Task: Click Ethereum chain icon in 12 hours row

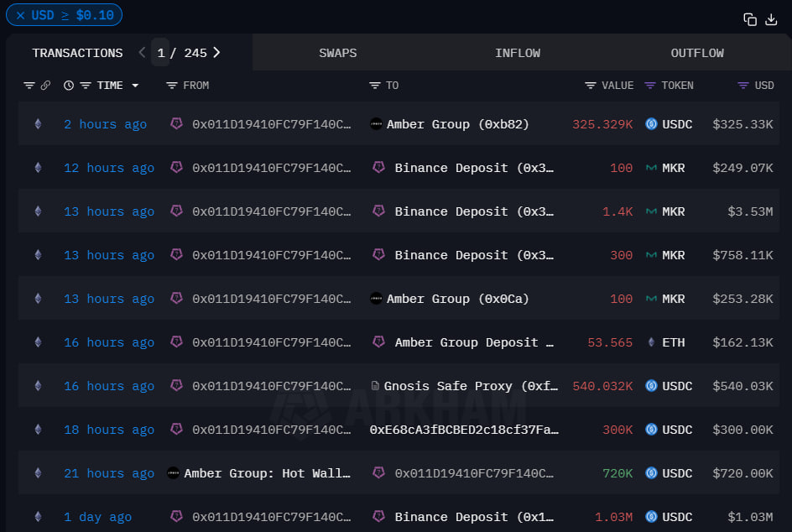Action: 38,167
